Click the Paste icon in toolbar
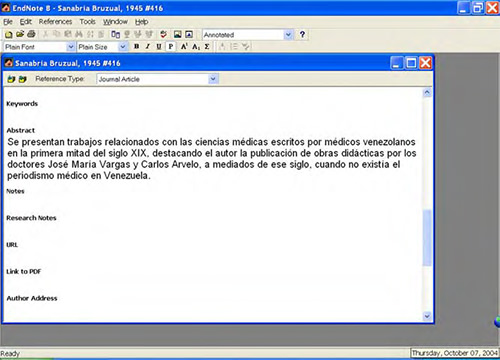 coord(68,34)
